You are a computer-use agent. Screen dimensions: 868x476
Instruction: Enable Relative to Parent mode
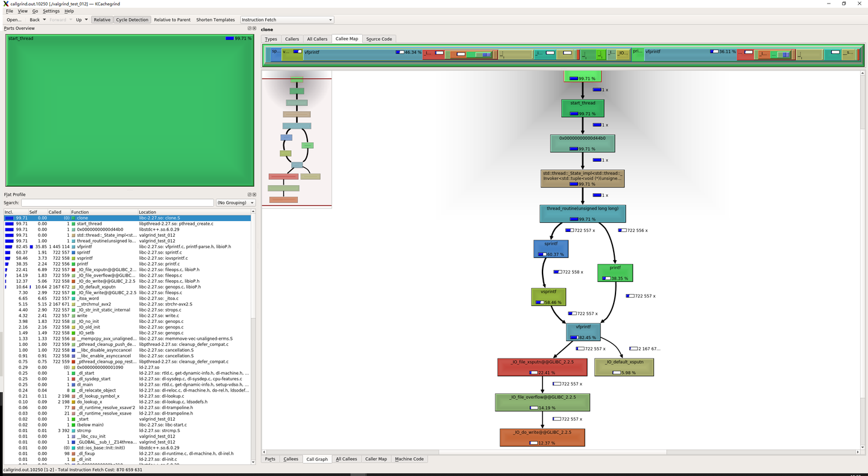point(172,20)
